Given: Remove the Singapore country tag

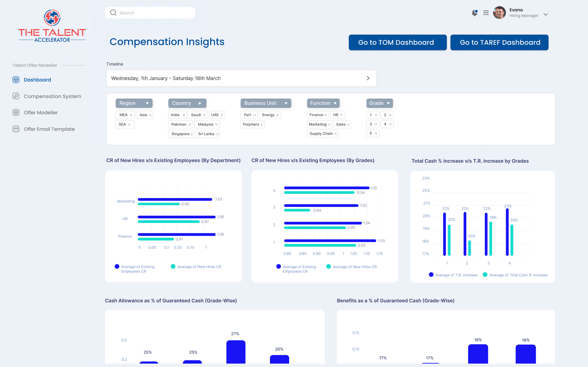Looking at the screenshot, I should point(192,134).
